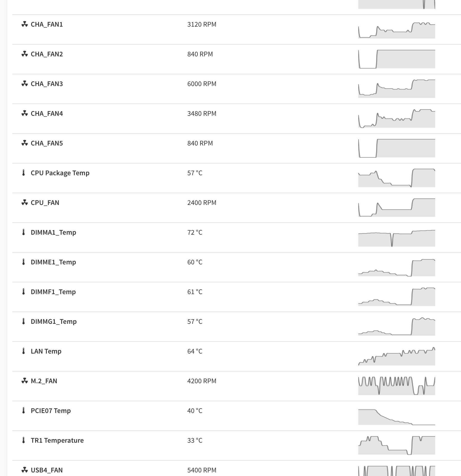
Task: Click the CHA_FAN4 history sparkline graph
Action: point(396,119)
